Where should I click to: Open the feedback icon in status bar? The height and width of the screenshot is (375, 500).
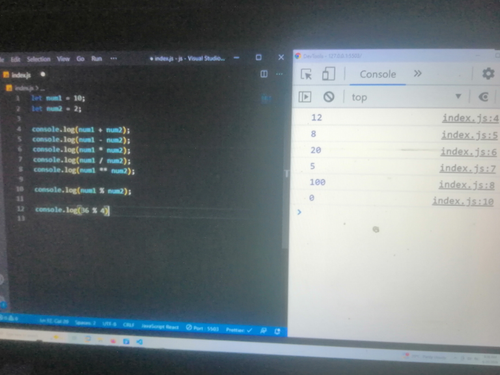point(263,331)
